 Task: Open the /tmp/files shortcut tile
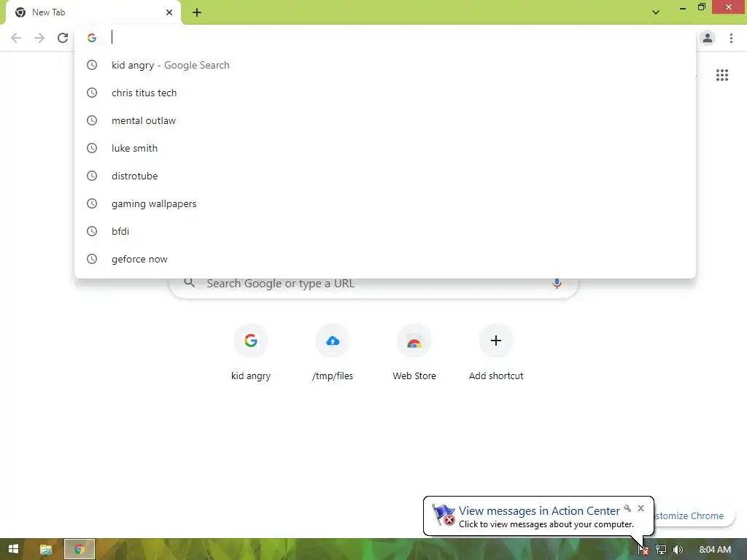pos(333,352)
